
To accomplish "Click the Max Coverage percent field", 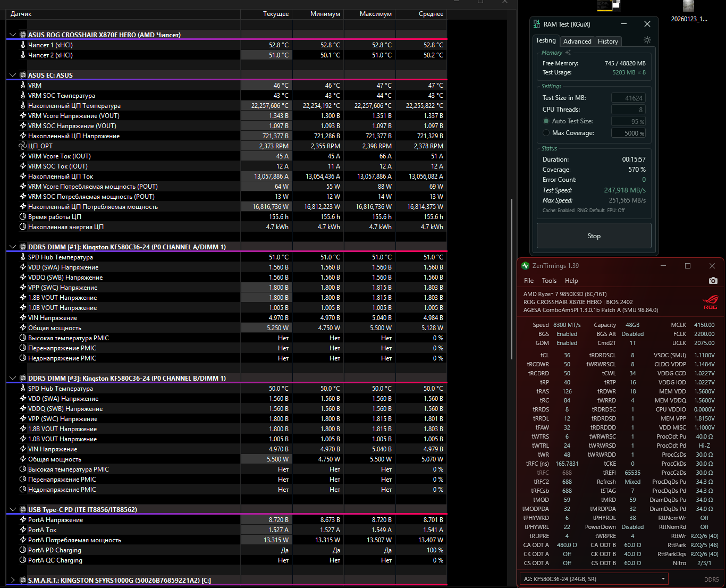I will click(x=628, y=133).
